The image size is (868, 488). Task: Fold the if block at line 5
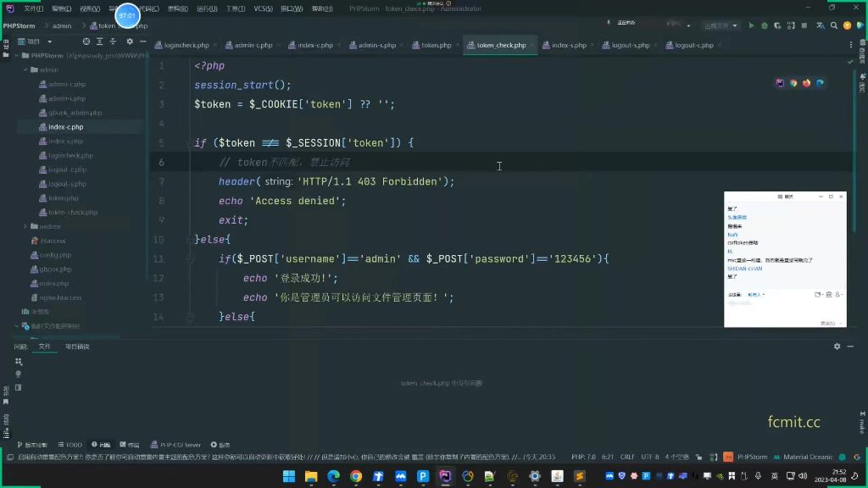[189, 142]
